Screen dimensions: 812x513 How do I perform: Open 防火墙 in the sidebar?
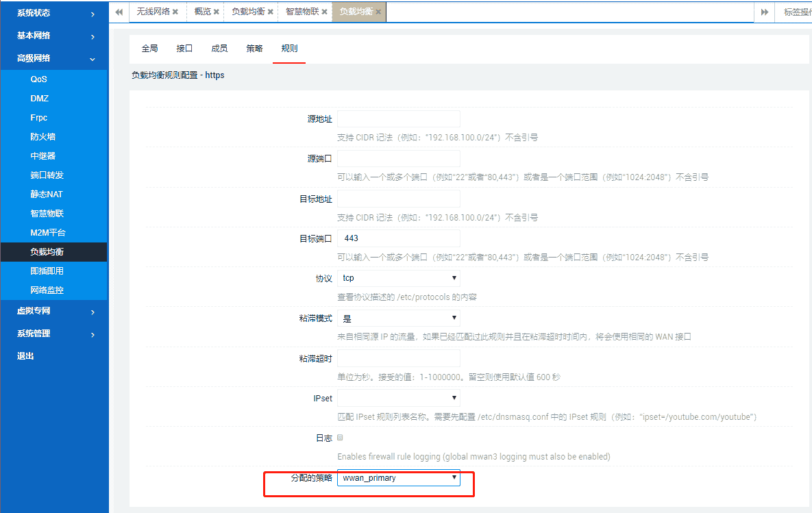point(43,137)
